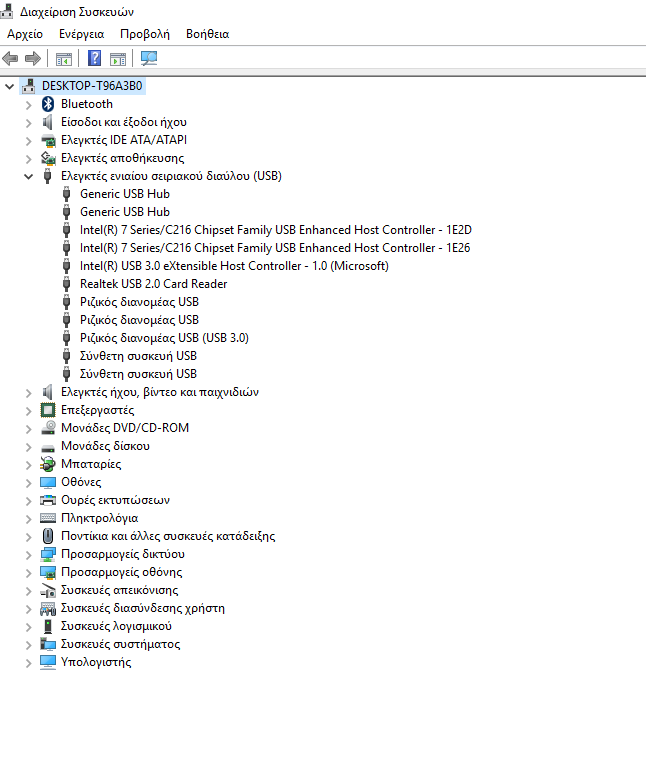Click the icon beside Ελεγκτές ήχου, βίντεο και παιχνιδιών
This screenshot has width=646, height=763.
coord(48,392)
